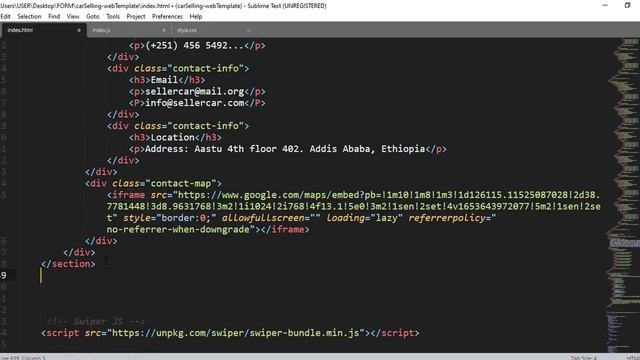Click sellercar@mail.org in the code
Image resolution: width=640 pixels, height=360 pixels.
195,91
